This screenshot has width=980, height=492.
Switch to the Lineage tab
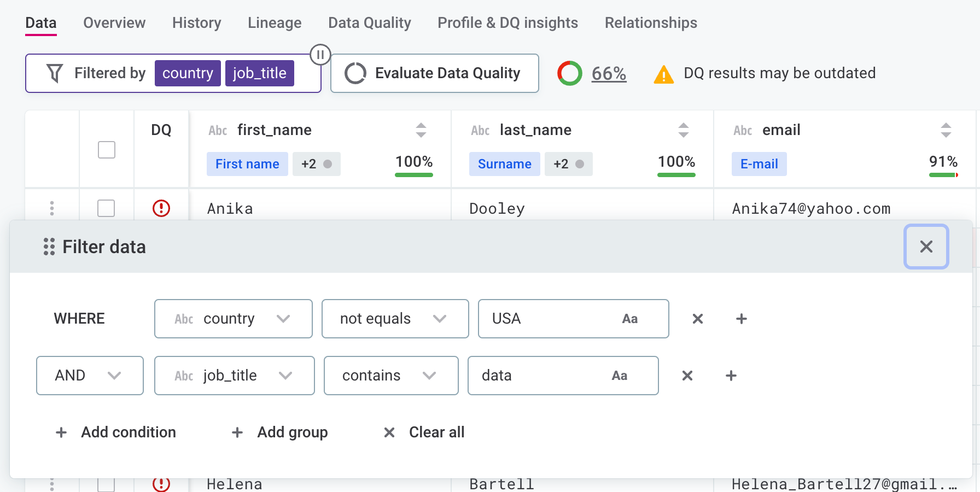coord(275,23)
